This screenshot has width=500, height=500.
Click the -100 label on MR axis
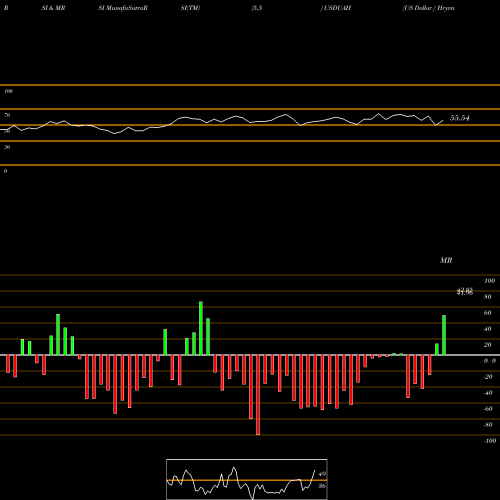click(x=490, y=441)
